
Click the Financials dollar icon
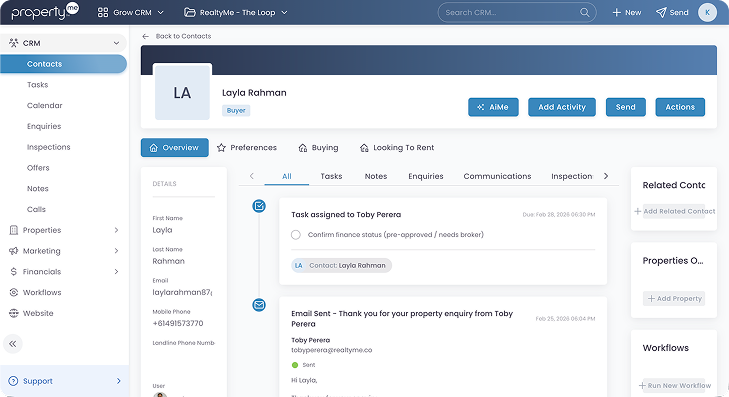coord(13,271)
